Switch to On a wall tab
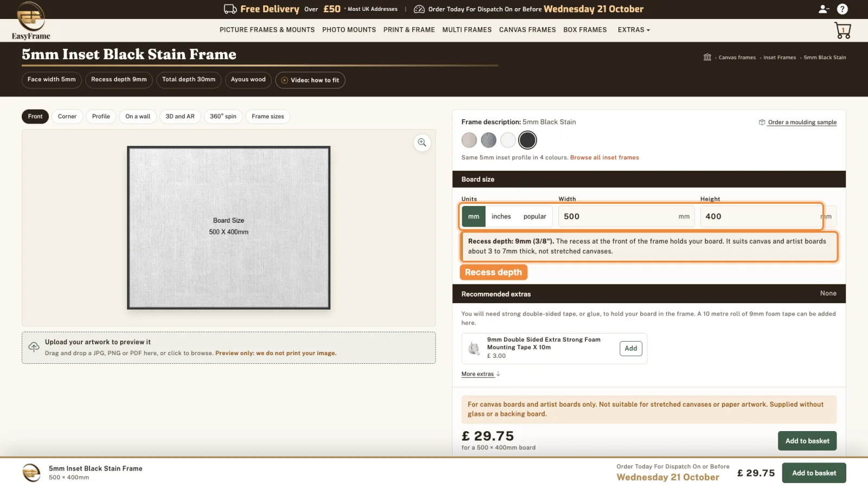The image size is (868, 488). [x=138, y=117]
